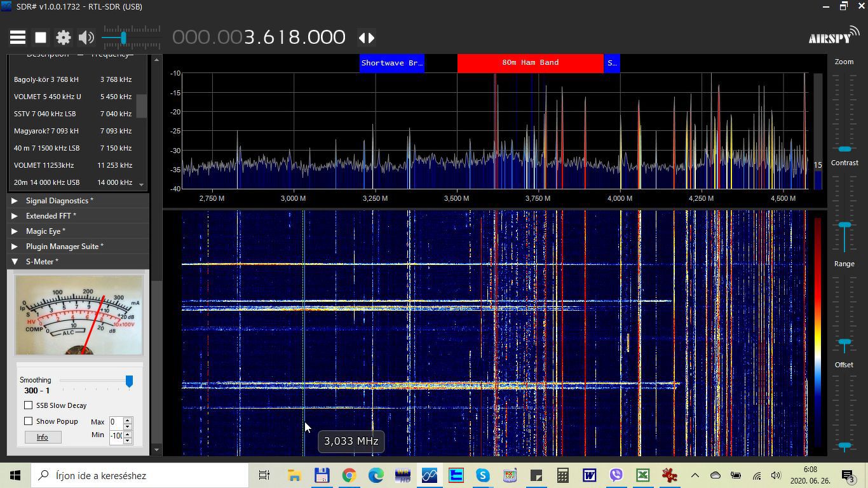The width and height of the screenshot is (868, 488).
Task: Open Skype from the taskbar
Action: [483, 475]
